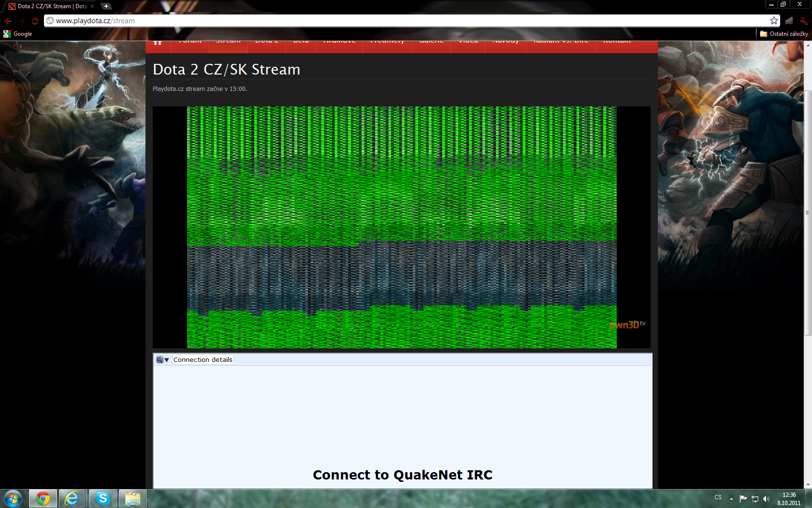Click the home icon in the red menu
The image size is (812, 508).
(158, 43)
